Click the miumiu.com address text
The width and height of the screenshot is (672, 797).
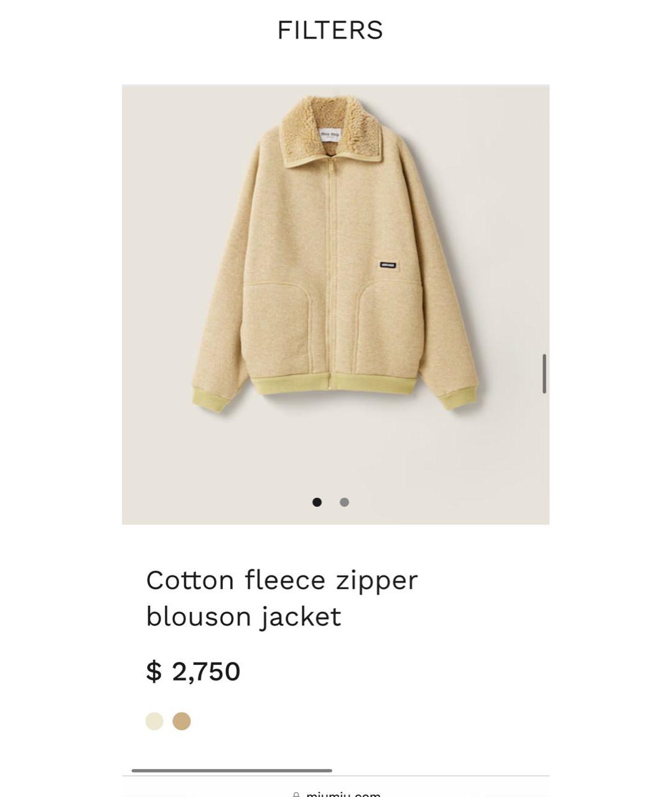pyautogui.click(x=343, y=794)
